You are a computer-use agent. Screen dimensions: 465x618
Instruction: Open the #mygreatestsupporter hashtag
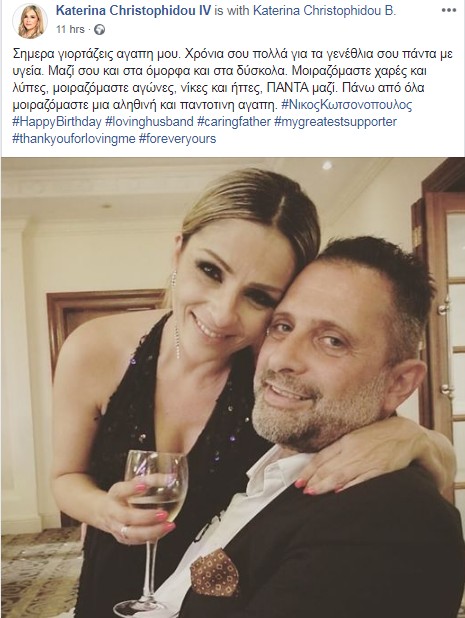pyautogui.click(x=335, y=121)
